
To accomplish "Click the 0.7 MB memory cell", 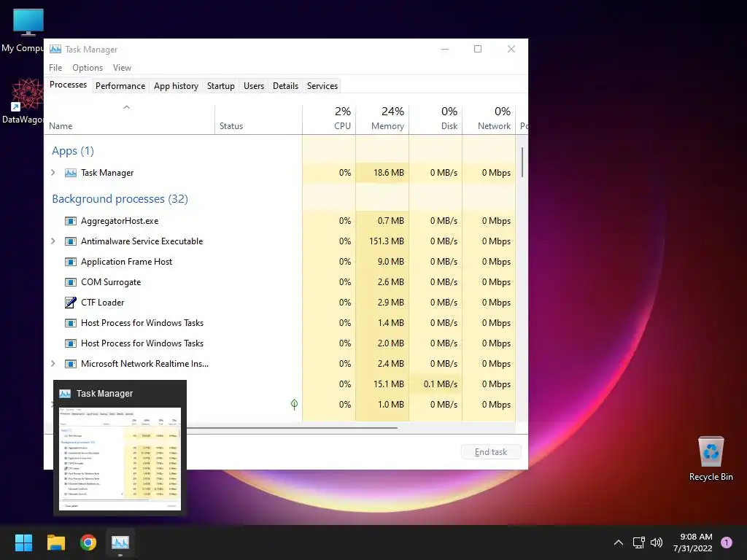I will (x=382, y=221).
